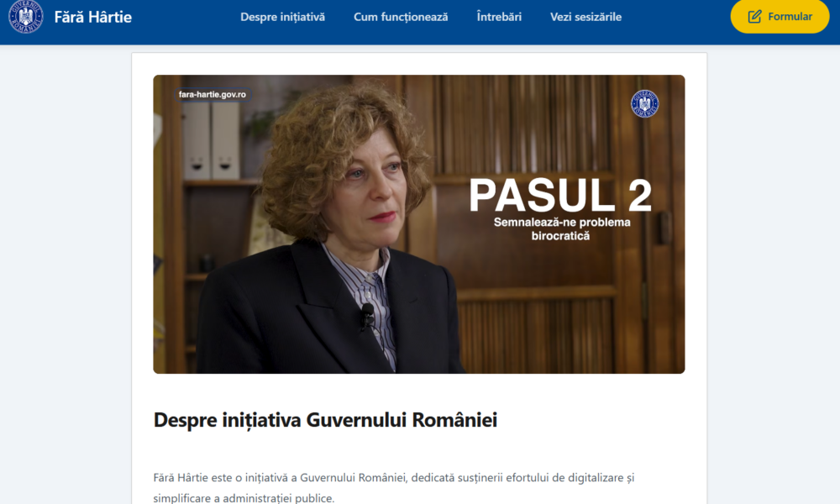Click the fara-hartie.gov.ro label on video

point(213,95)
